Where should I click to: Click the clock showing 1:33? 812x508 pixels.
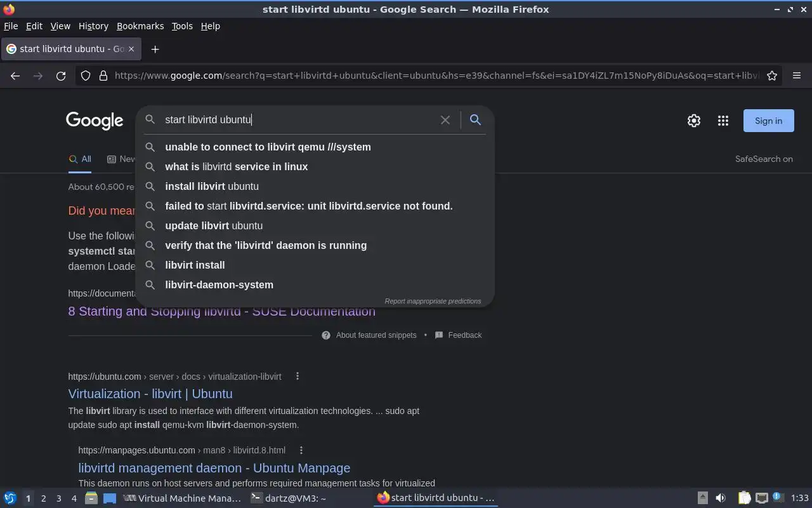[800, 498]
